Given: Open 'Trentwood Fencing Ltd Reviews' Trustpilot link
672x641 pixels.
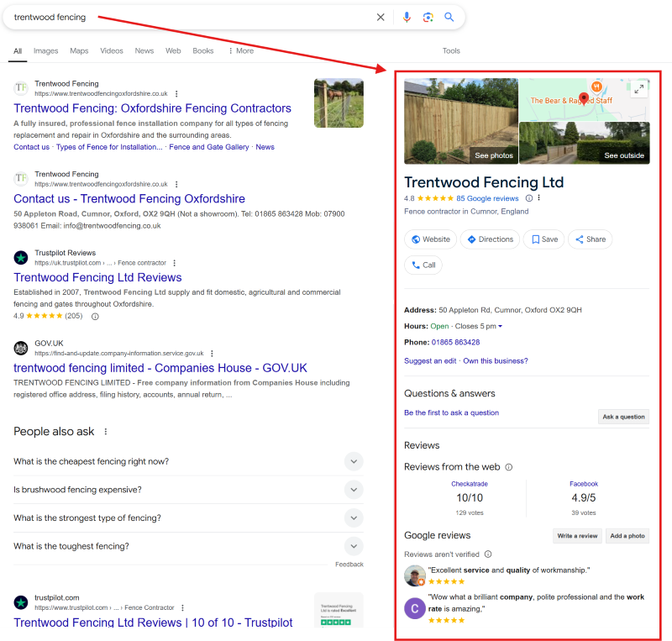Looking at the screenshot, I should (x=97, y=277).
